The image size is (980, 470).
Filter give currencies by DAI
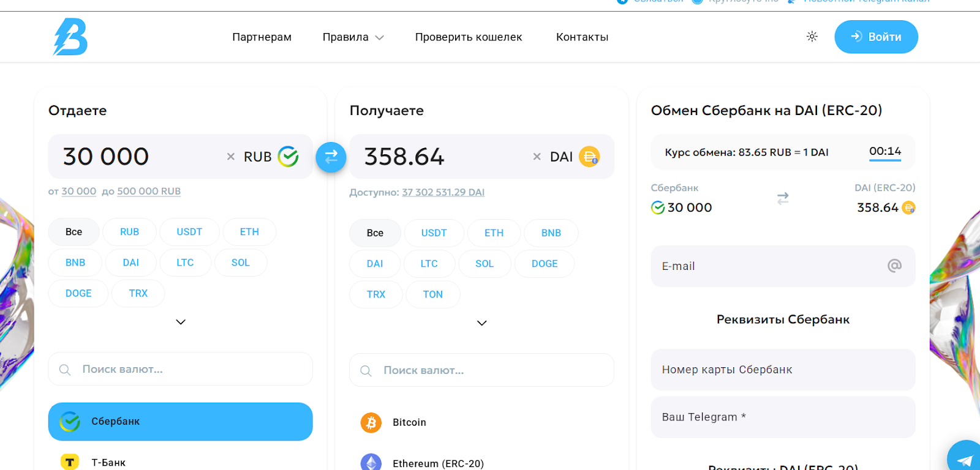[x=131, y=263]
